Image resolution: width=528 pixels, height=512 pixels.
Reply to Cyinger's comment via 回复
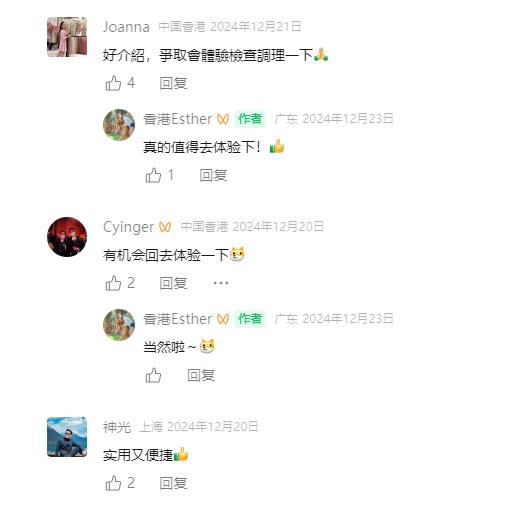click(x=173, y=283)
